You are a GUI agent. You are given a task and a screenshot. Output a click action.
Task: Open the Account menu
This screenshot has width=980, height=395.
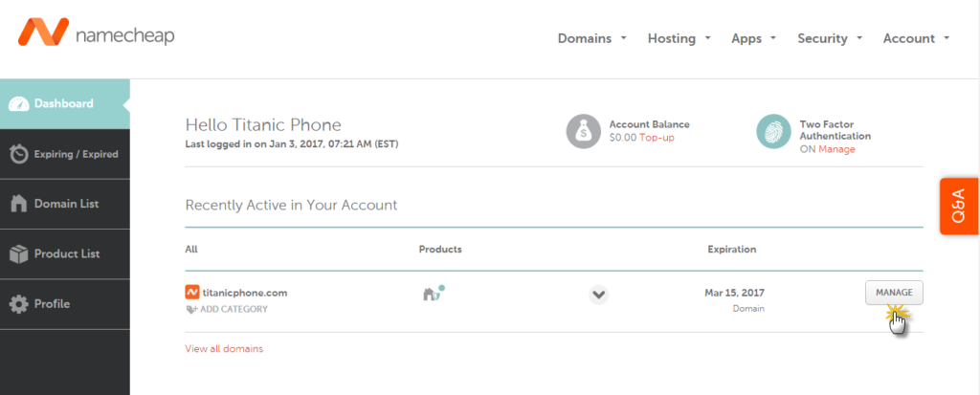pyautogui.click(x=916, y=39)
